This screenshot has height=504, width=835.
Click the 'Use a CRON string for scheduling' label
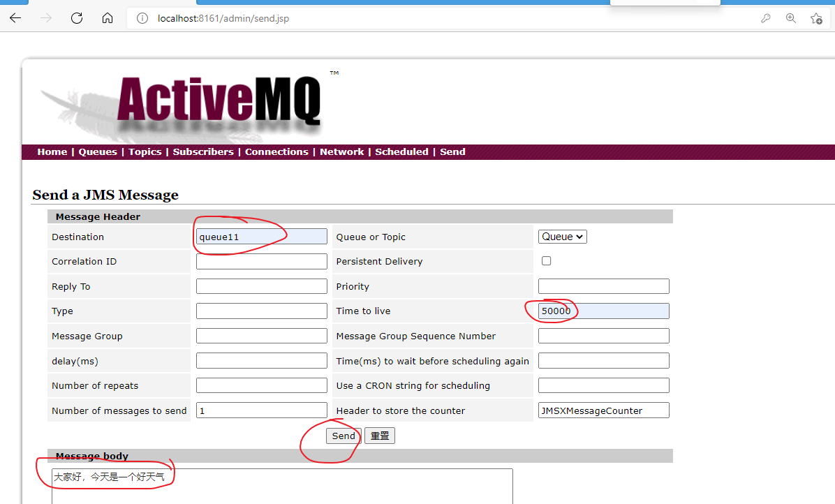413,386
